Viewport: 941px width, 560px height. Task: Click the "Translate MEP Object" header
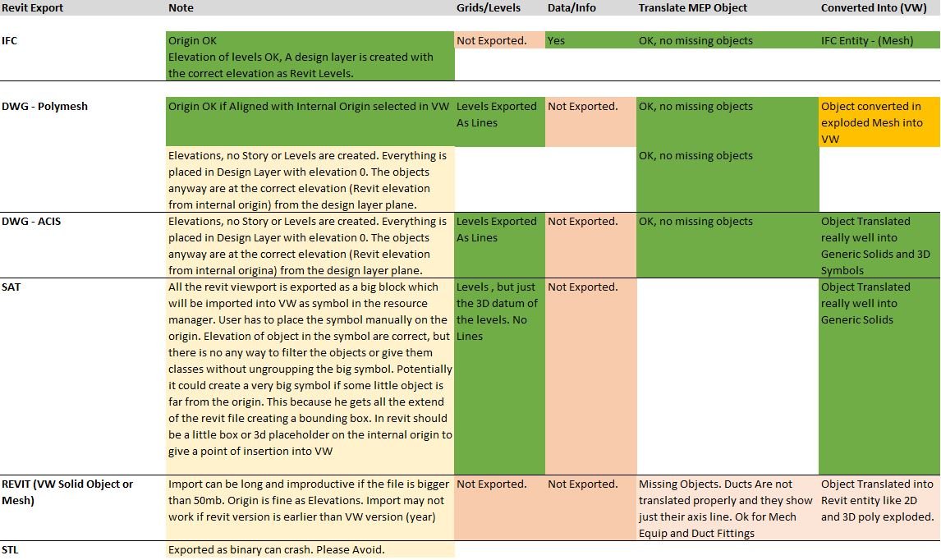tap(693, 8)
